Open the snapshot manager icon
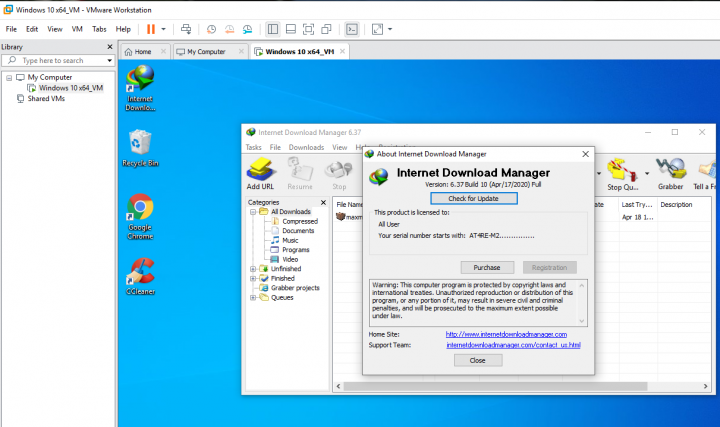 click(248, 29)
